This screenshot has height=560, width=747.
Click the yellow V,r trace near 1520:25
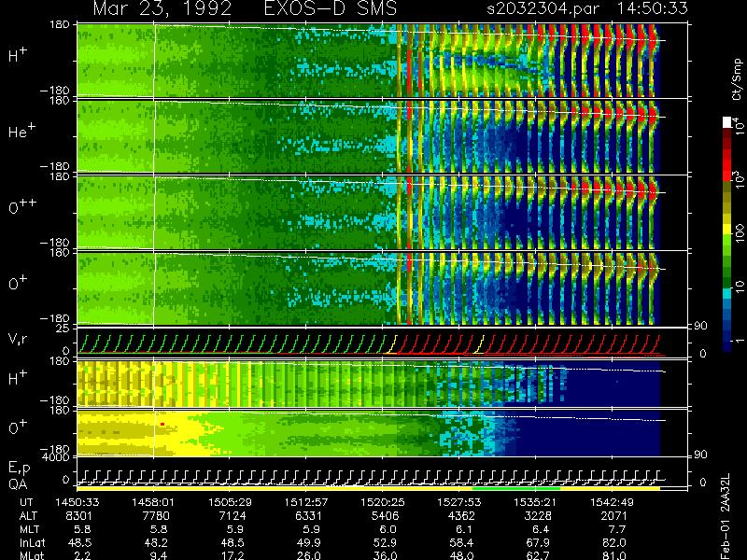click(391, 344)
